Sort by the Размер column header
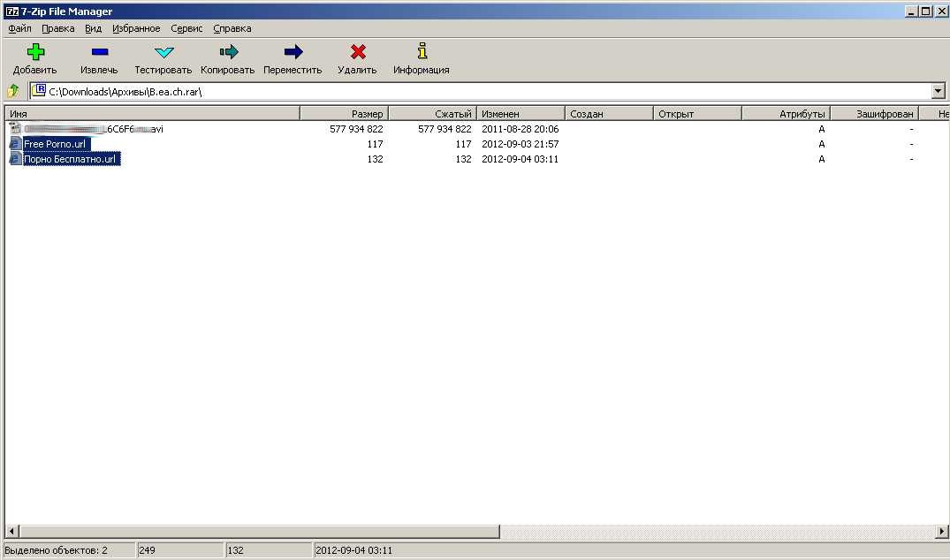This screenshot has height=560, width=950. [344, 114]
